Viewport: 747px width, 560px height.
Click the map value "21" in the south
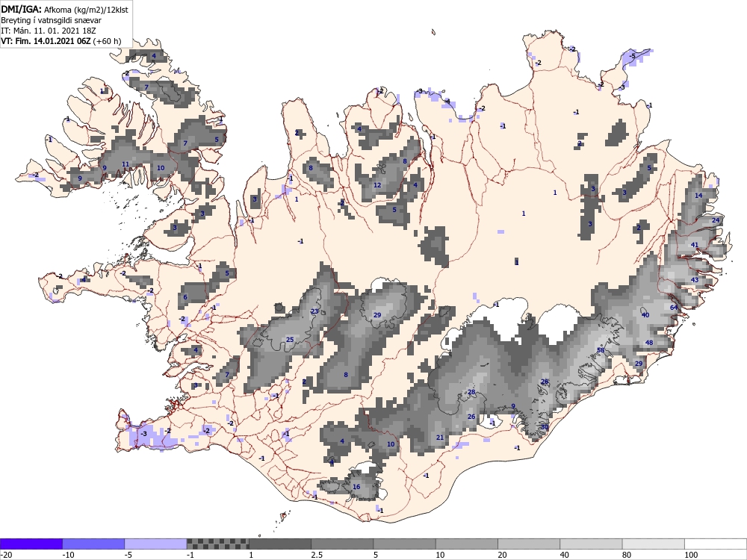(440, 438)
